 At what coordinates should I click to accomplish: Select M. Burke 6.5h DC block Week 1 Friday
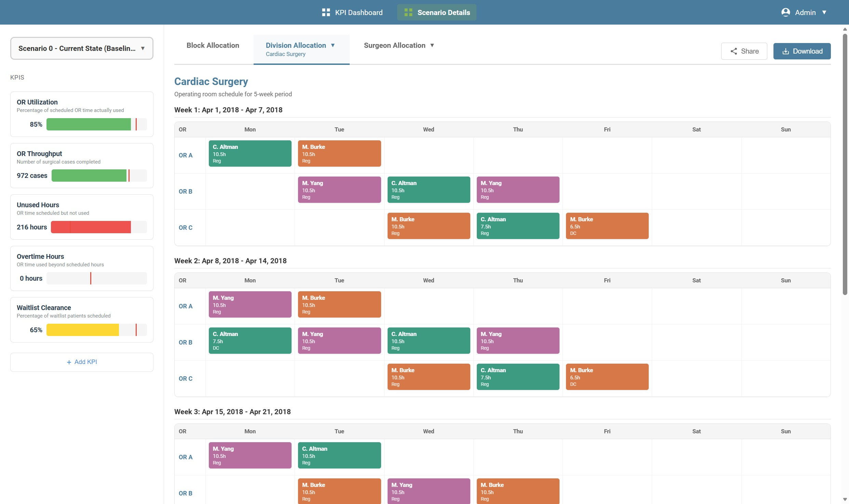click(x=607, y=226)
